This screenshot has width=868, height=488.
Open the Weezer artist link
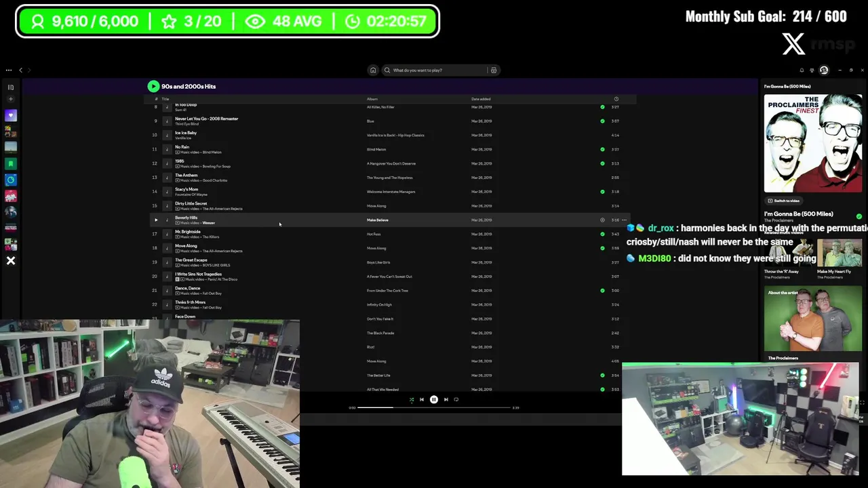(208, 223)
